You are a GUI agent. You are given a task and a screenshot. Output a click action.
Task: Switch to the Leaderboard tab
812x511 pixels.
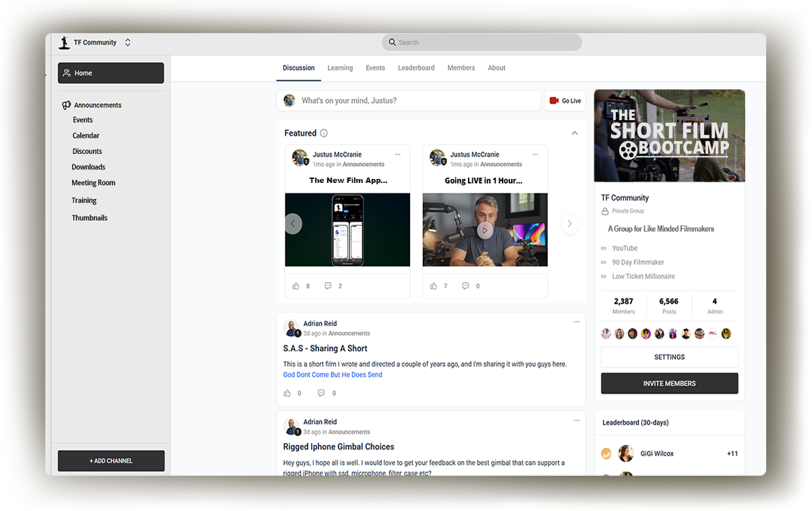(416, 68)
